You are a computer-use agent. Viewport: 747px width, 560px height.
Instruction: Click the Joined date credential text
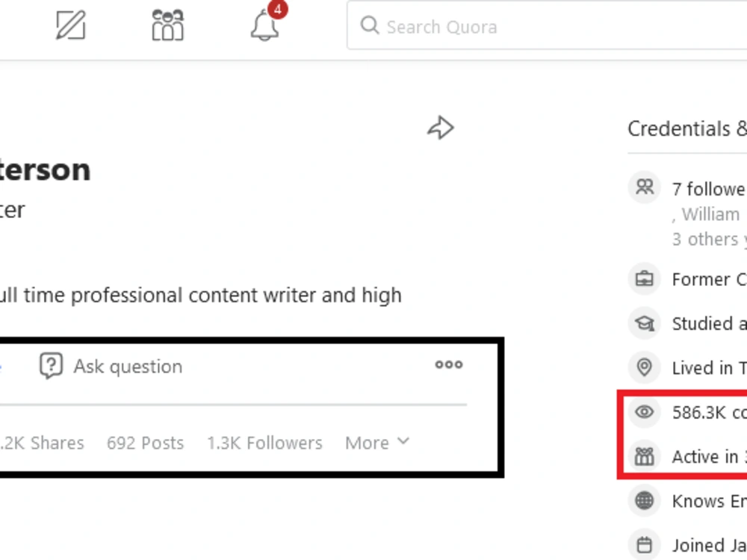tap(710, 545)
